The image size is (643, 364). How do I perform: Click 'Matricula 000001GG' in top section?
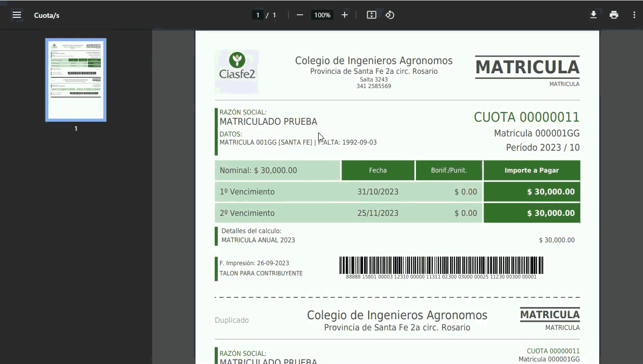[x=537, y=133]
